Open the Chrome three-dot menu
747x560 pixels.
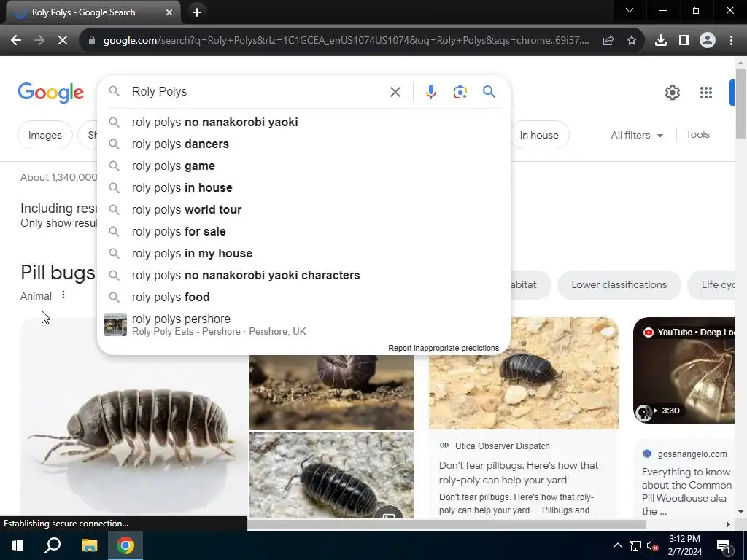pos(731,41)
